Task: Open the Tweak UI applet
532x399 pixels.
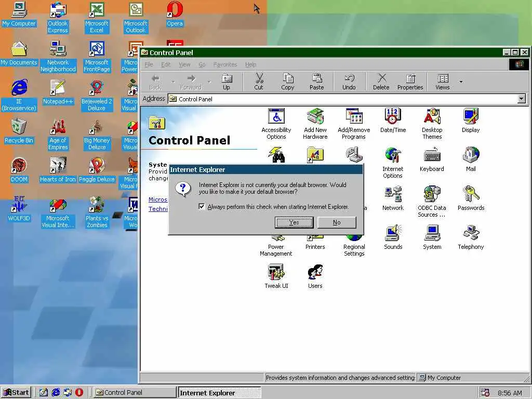Action: pos(276,276)
